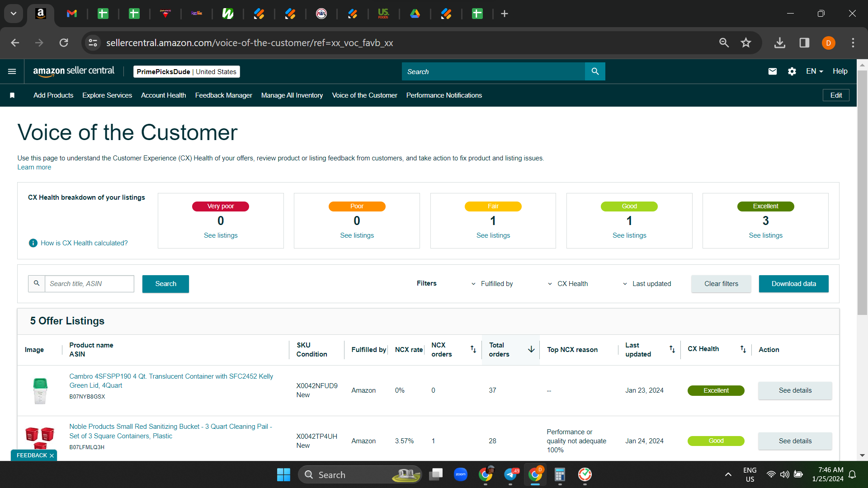Viewport: 868px width, 488px height.
Task: Open the PrimePicksDude United States account switcher
Action: pyautogui.click(x=186, y=72)
